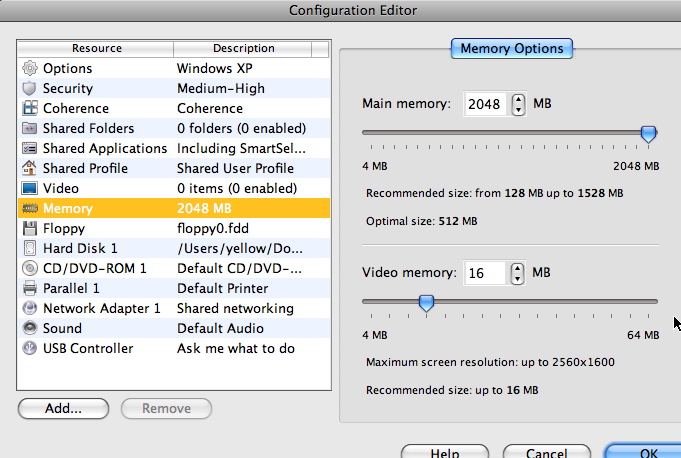This screenshot has width=681, height=458.
Task: Select the Video resource row
Action: (174, 188)
